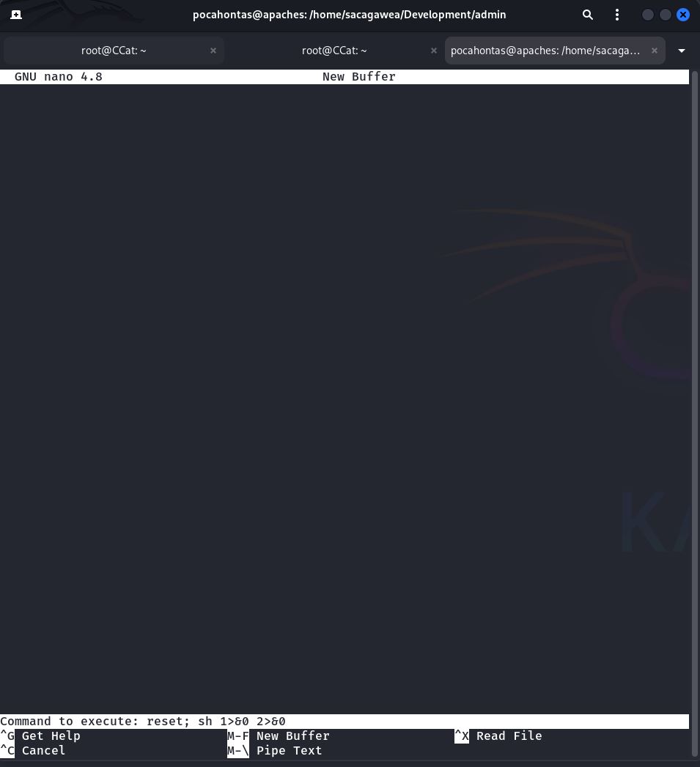Close the terminal window

(683, 15)
